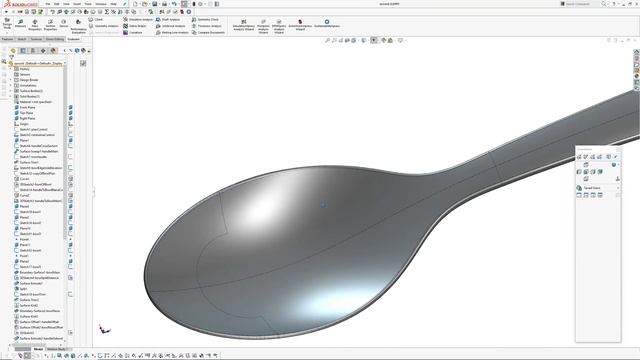Select the Model tab at bottom
This screenshot has height=360, width=640.
pos(38,349)
